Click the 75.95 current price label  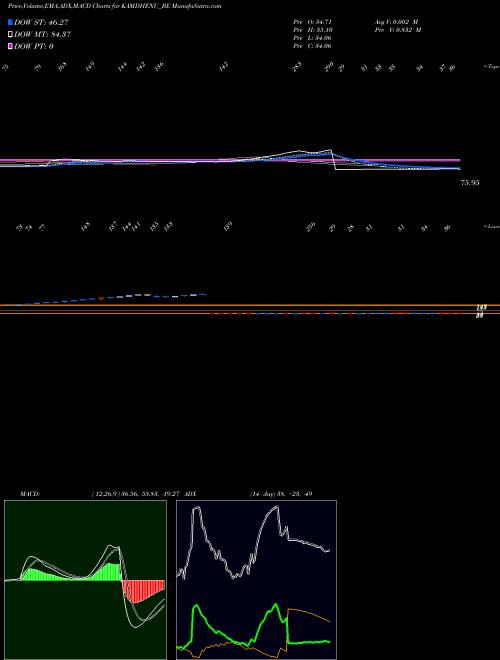click(470, 183)
